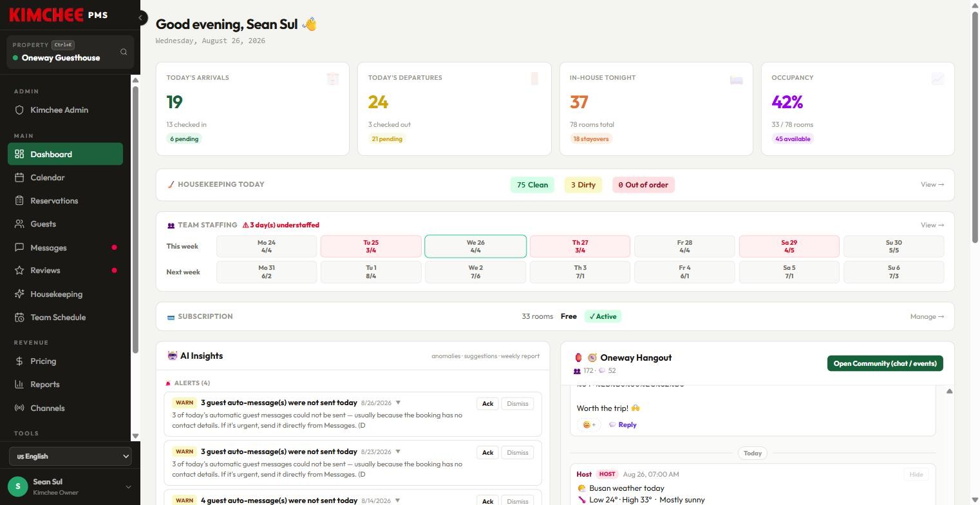Navigate to Messages
The height and width of the screenshot is (505, 980).
[65, 247]
